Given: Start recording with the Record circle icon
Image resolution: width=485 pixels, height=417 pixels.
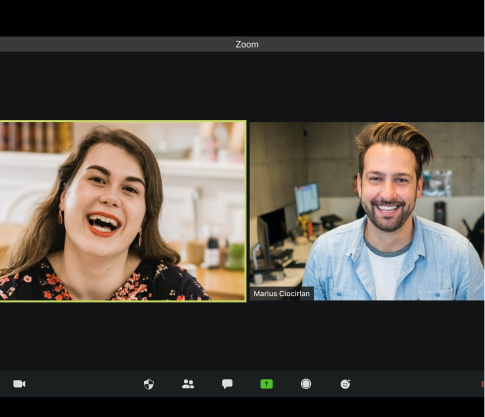Looking at the screenshot, I should [306, 384].
